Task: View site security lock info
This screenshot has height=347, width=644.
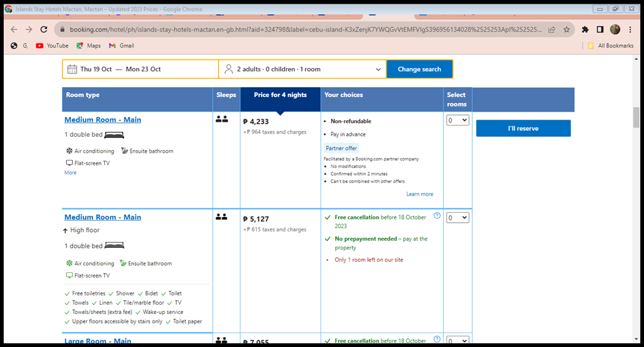Action: click(63, 30)
